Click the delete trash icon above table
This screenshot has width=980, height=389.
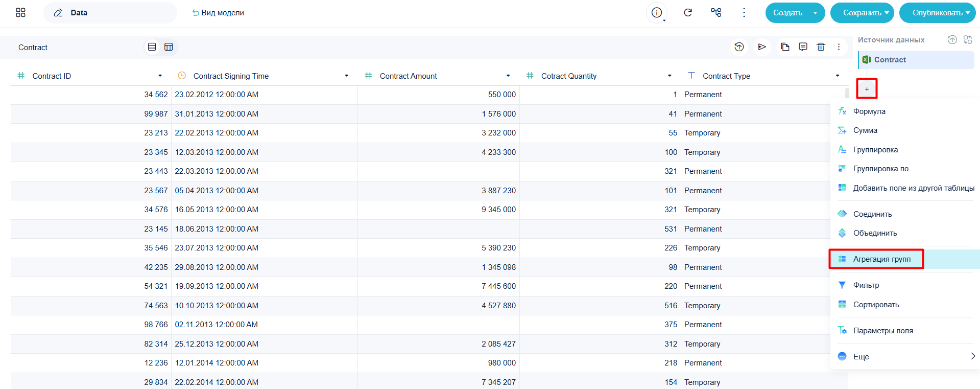click(x=821, y=47)
